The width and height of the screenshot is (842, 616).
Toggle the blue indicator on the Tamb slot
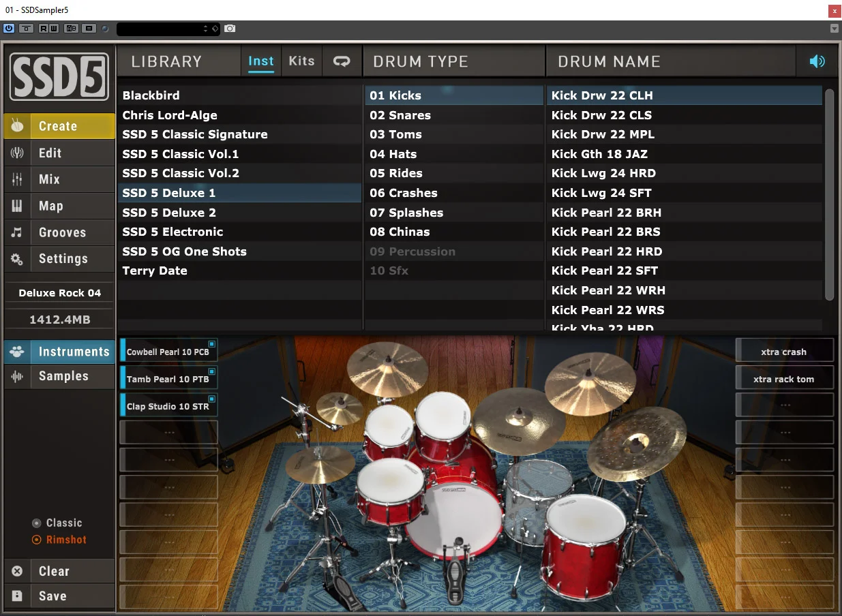click(x=212, y=371)
